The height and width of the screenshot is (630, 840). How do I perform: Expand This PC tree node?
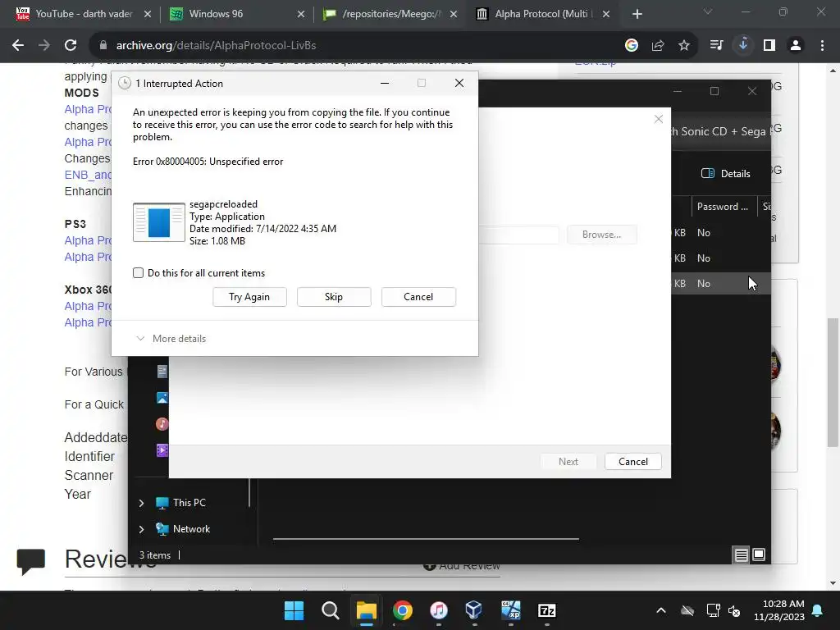coord(141,503)
